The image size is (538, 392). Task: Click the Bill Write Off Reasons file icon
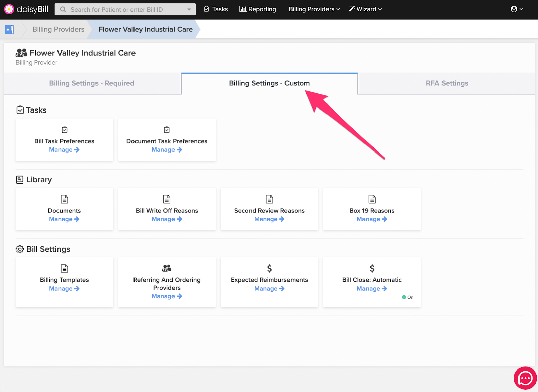(x=167, y=199)
